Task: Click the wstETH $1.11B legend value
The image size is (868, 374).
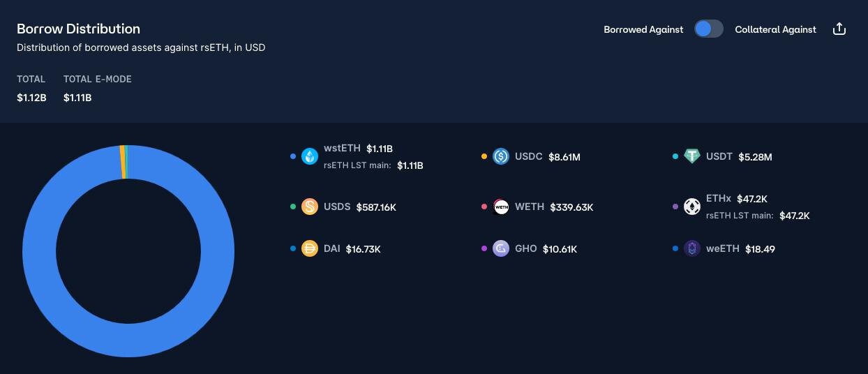Action: point(380,149)
